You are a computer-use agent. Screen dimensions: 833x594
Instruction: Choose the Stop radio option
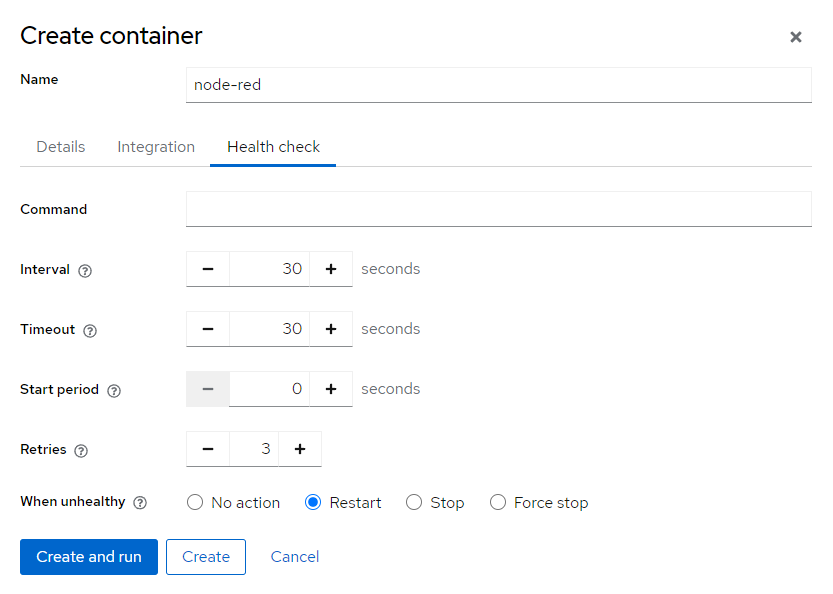(x=414, y=503)
